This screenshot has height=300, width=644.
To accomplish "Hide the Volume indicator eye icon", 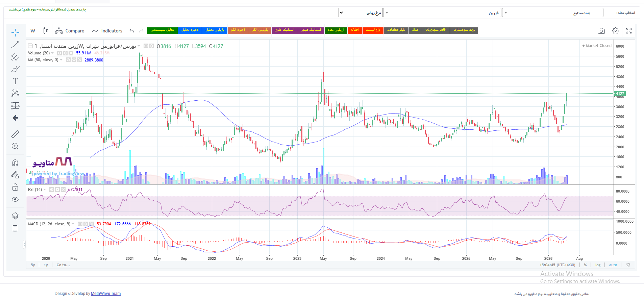I will click(x=59, y=53).
